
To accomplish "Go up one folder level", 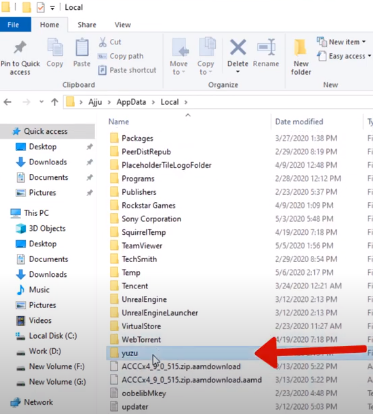I will pos(55,102).
